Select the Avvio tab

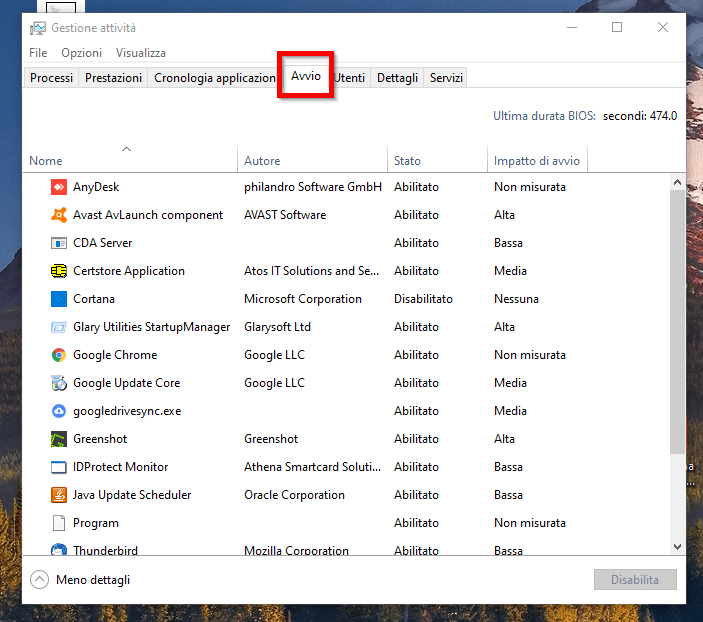[306, 76]
